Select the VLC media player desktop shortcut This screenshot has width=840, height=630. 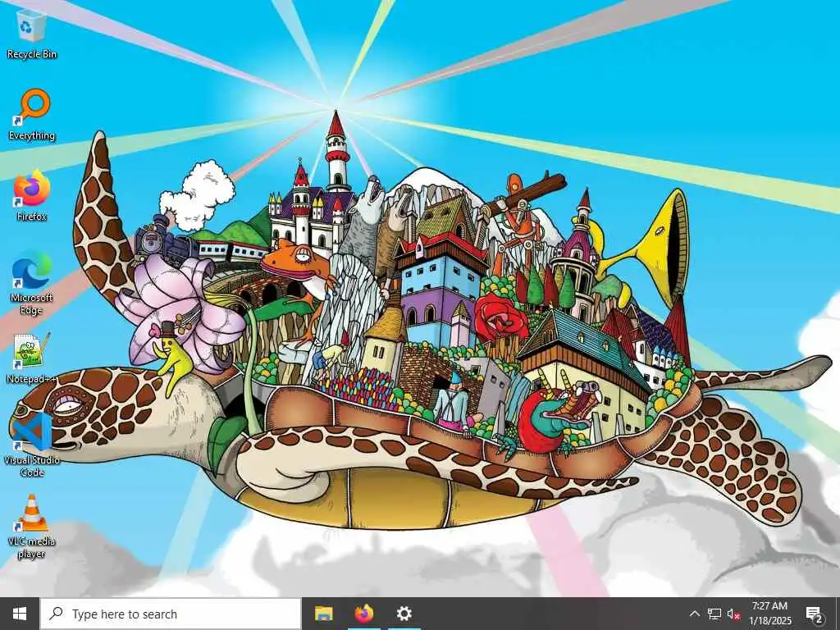point(32,527)
